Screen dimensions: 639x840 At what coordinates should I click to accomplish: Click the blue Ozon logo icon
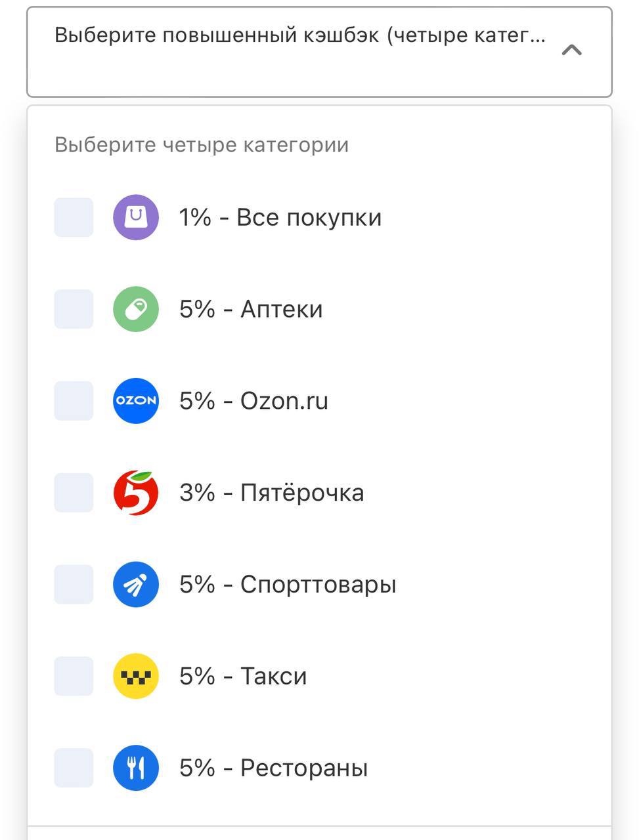pyautogui.click(x=136, y=401)
